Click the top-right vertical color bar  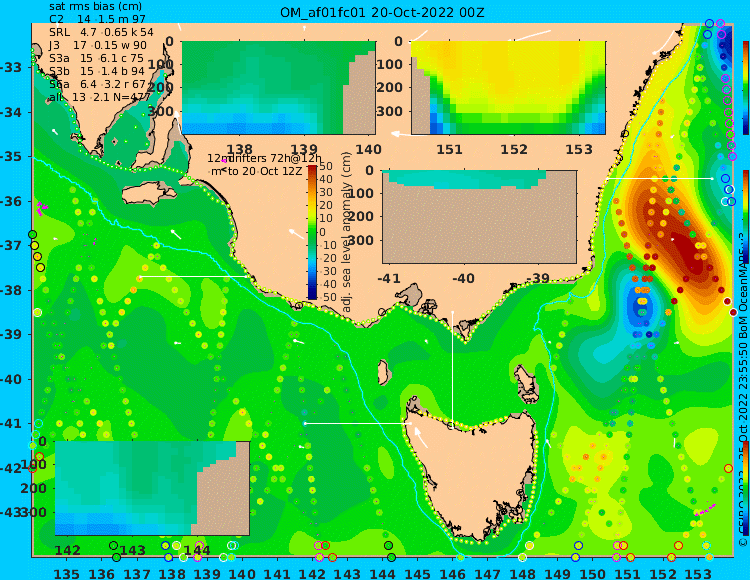(746, 88)
